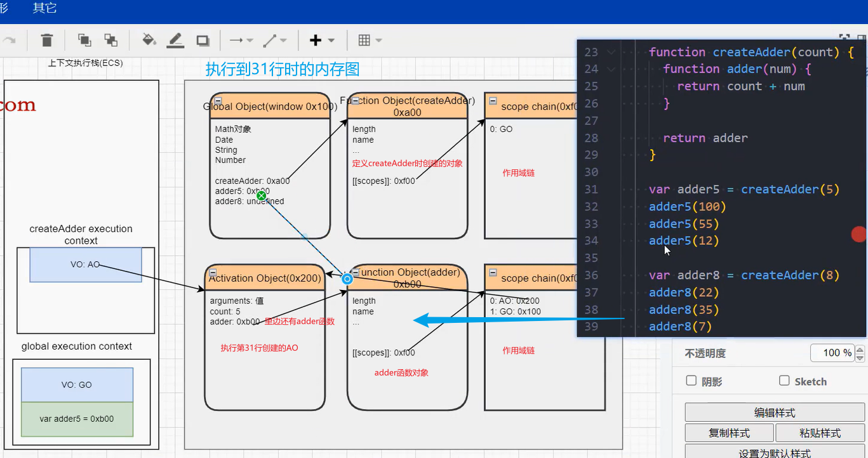The width and height of the screenshot is (868, 458).
Task: Click the green connection point on adder5 line
Action: point(261,195)
